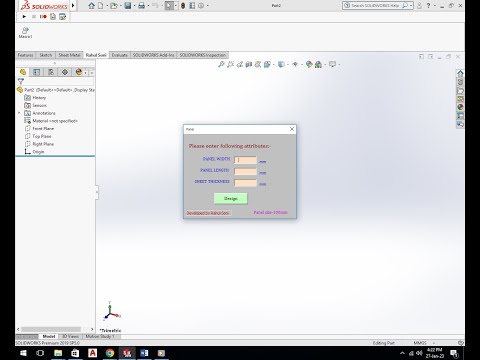Select Front Plane in feature tree
This screenshot has width=480, height=360.
(x=39, y=128)
